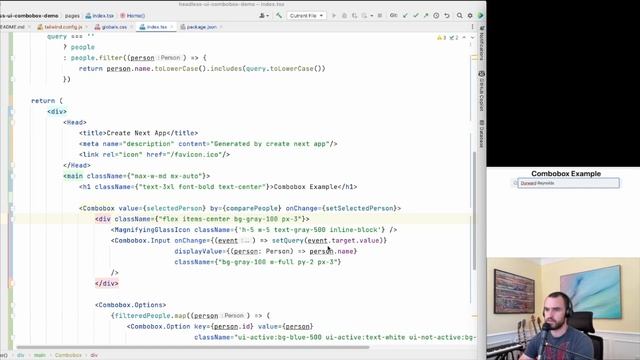Click the Combobox Example input field in browser
The height and width of the screenshot is (360, 640).
(x=568, y=183)
